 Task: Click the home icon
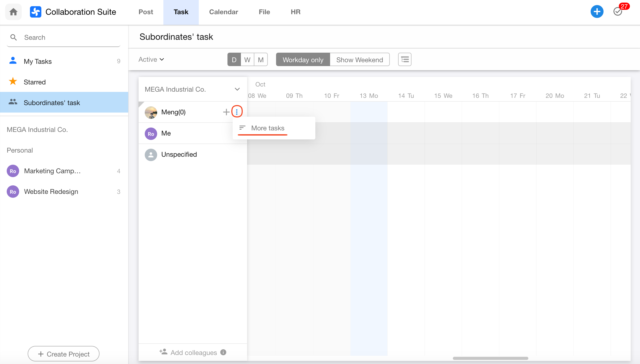tap(13, 12)
